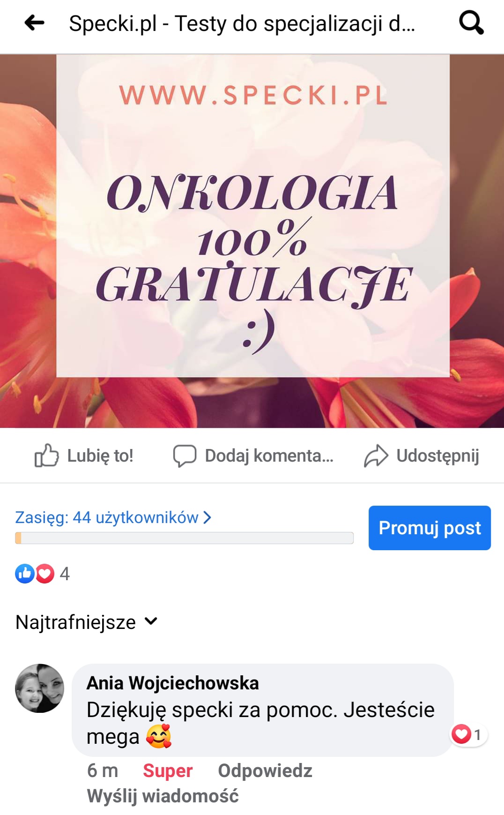Open search with magnifier icon
The width and height of the screenshot is (504, 815).
(471, 22)
